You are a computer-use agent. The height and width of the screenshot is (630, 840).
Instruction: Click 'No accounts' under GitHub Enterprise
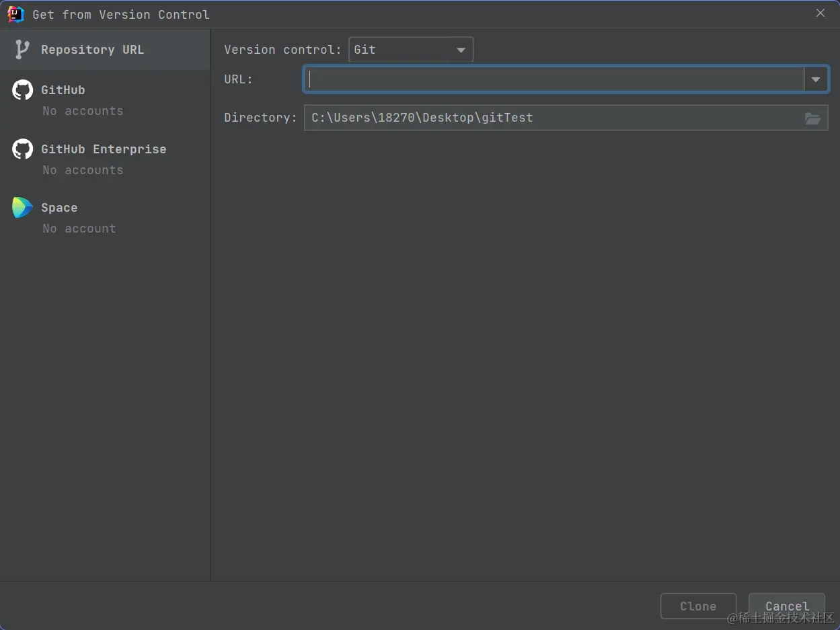83,170
